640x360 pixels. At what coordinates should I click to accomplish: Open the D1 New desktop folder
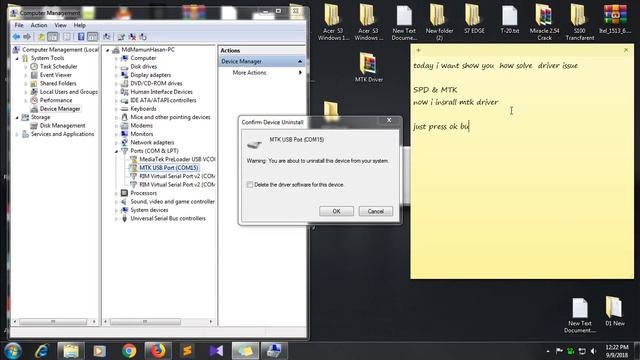point(615,311)
